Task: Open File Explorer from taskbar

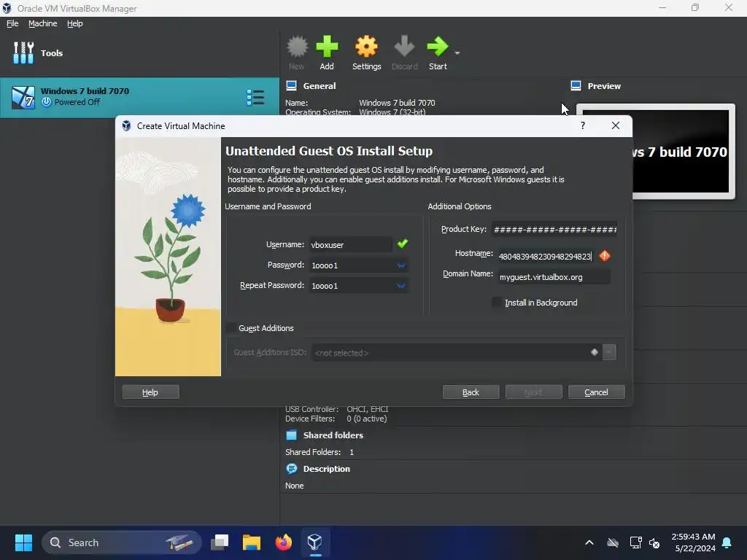Action: [252, 542]
